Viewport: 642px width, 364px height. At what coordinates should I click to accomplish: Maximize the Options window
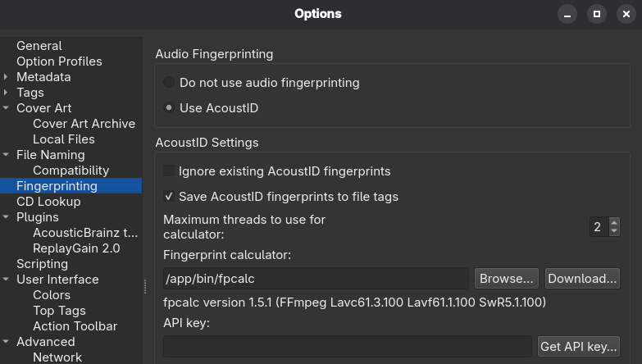tap(597, 14)
